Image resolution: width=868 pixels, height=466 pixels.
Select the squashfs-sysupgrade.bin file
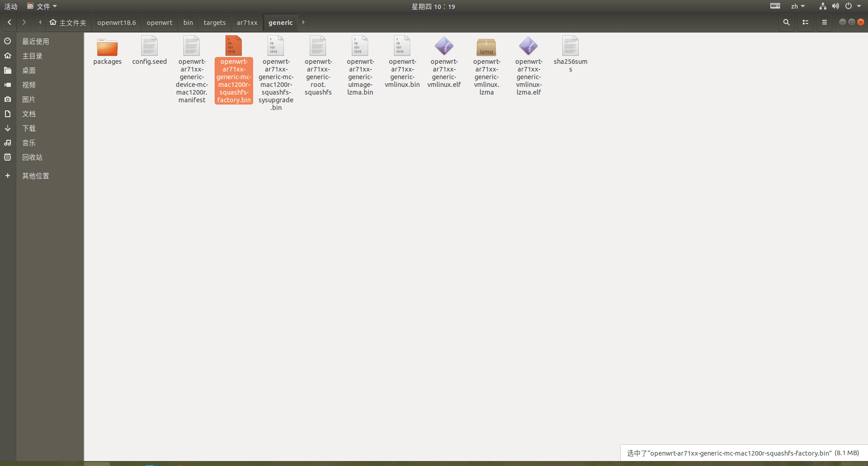tap(276, 46)
